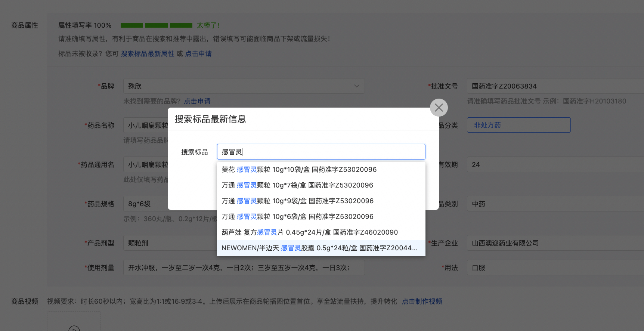644x331 pixels.
Task: Choose 万通 感冒灵颗粒 10g*7袋/盒 result
Action: [x=321, y=185]
